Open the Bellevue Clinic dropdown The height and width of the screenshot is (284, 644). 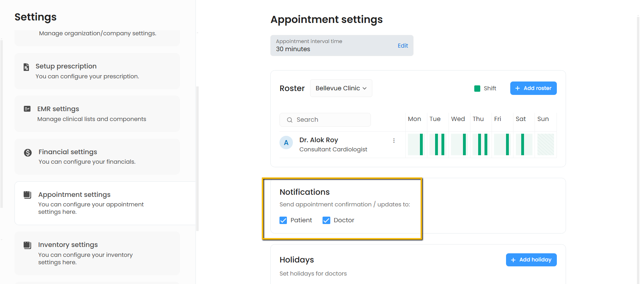(x=341, y=88)
